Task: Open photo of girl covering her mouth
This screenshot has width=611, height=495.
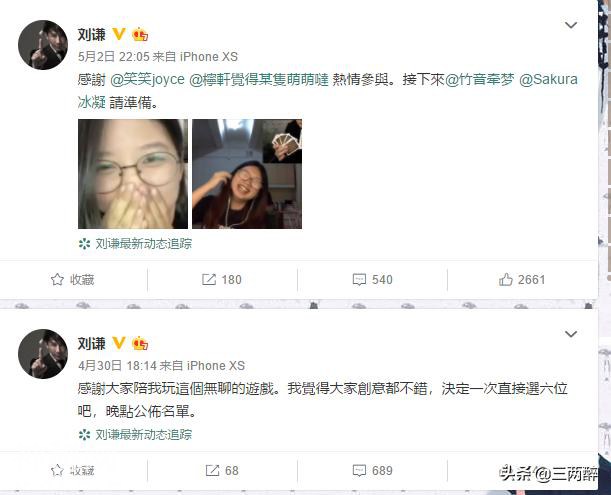Action: pyautogui.click(x=133, y=174)
